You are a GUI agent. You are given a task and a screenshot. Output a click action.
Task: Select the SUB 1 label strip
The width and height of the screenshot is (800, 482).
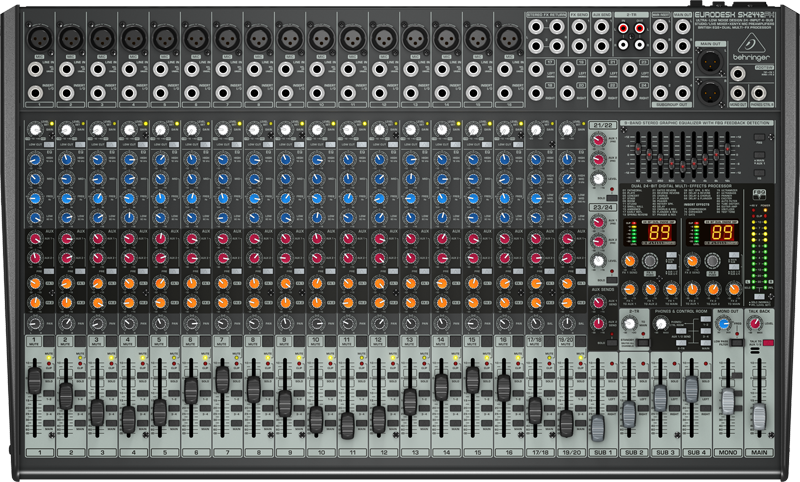(599, 453)
